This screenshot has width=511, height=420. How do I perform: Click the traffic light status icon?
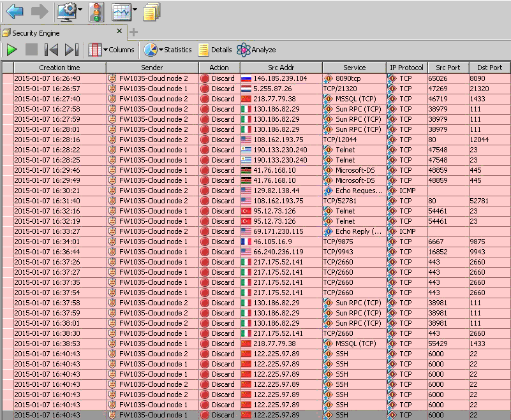(96, 12)
